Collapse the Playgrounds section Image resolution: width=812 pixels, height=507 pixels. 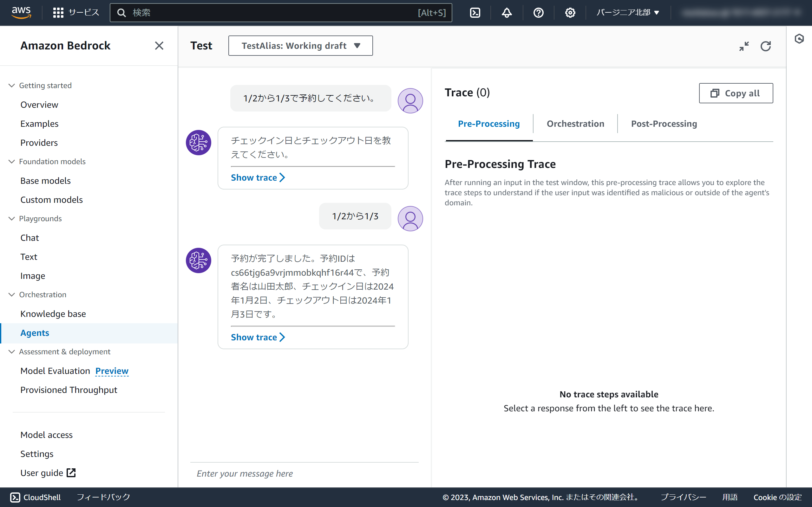[12, 219]
